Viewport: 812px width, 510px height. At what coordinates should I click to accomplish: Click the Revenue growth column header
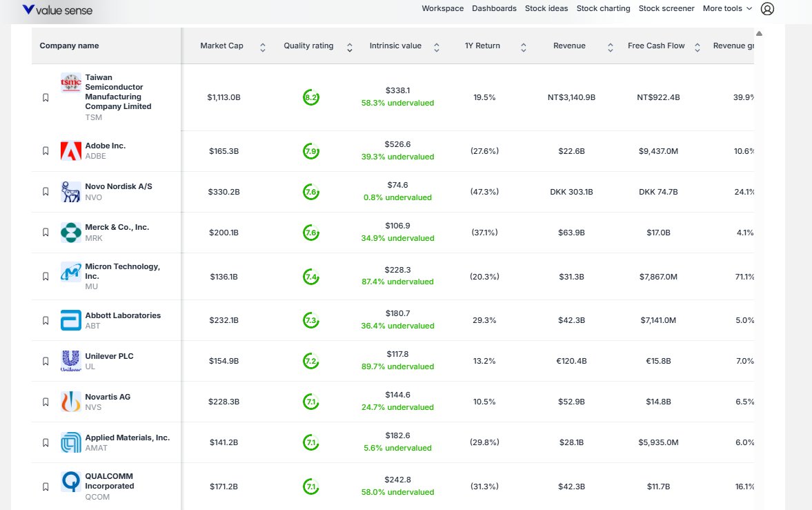(x=733, y=46)
